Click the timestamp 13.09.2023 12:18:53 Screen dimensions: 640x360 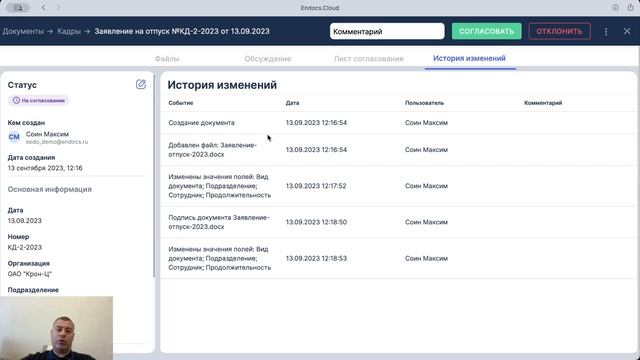[x=316, y=258]
